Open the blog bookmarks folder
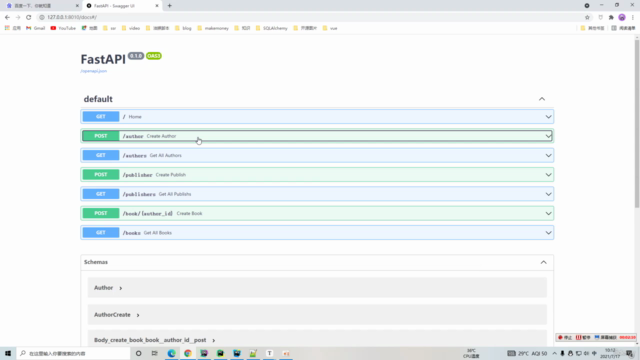 183,28
